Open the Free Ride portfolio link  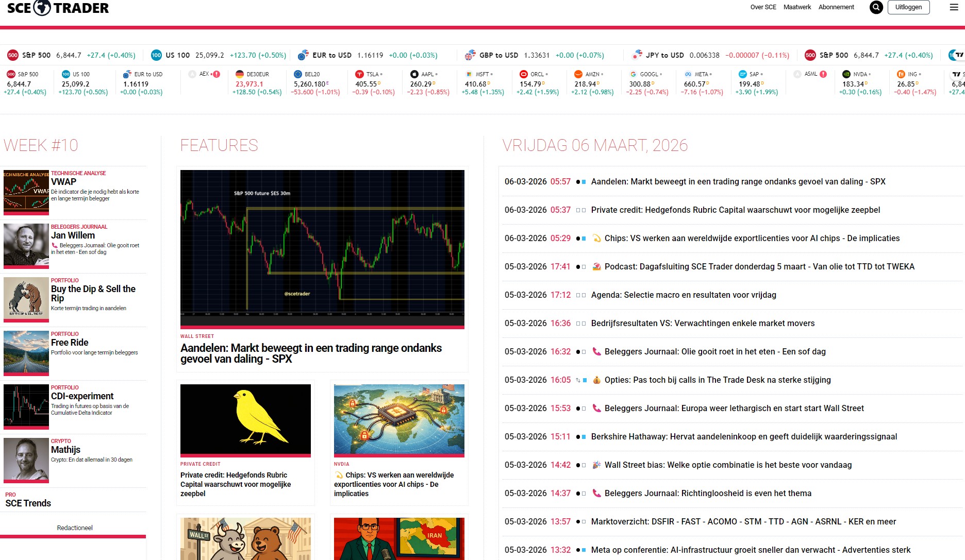coord(70,343)
